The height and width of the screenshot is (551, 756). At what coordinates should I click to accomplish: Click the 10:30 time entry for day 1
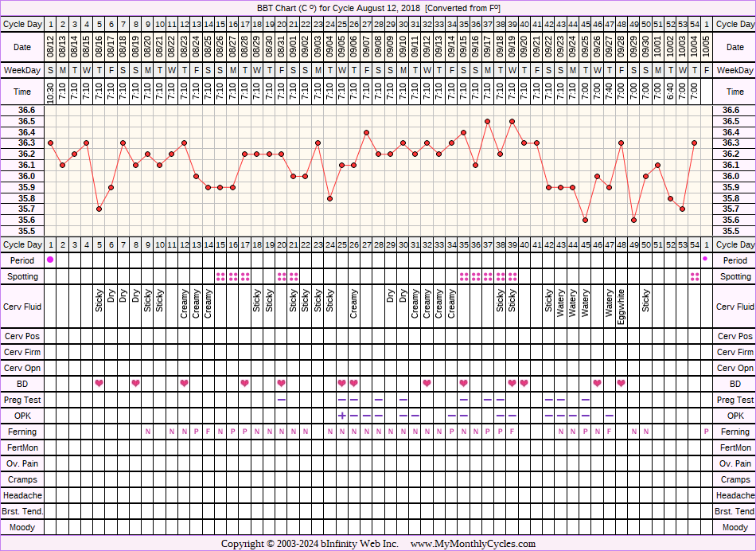50,92
